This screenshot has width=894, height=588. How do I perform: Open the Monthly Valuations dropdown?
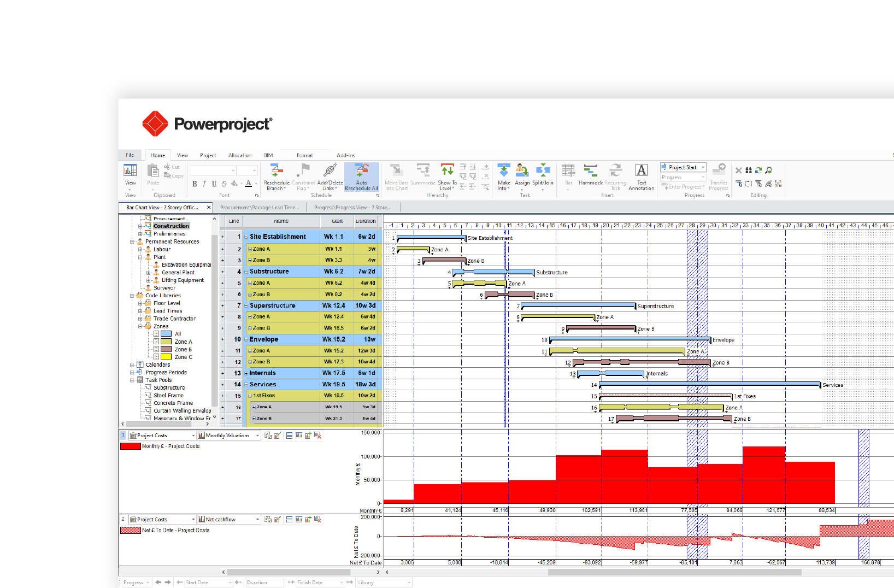(x=257, y=436)
